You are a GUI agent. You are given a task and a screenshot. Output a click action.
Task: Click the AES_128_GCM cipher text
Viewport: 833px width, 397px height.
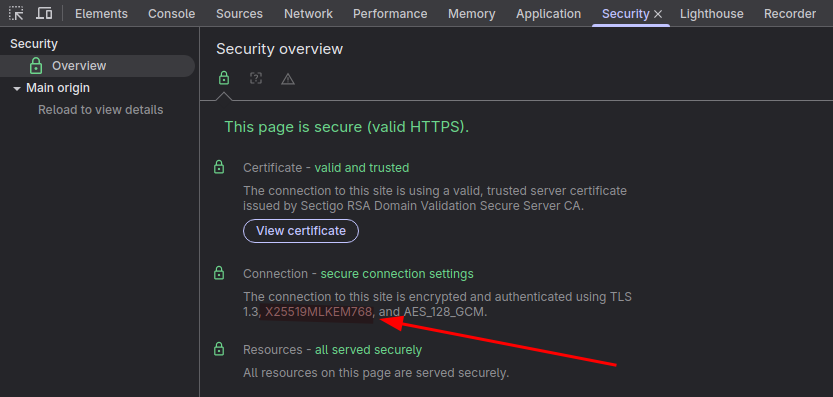click(444, 312)
